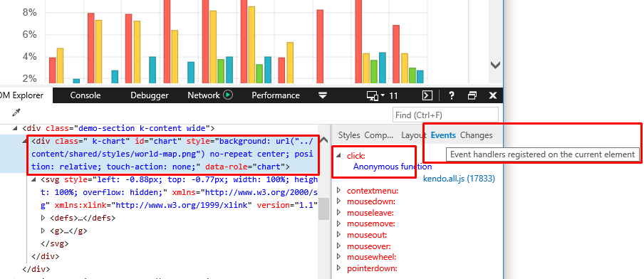
Task: Collapse the demo-section div node
Action: tap(16, 128)
